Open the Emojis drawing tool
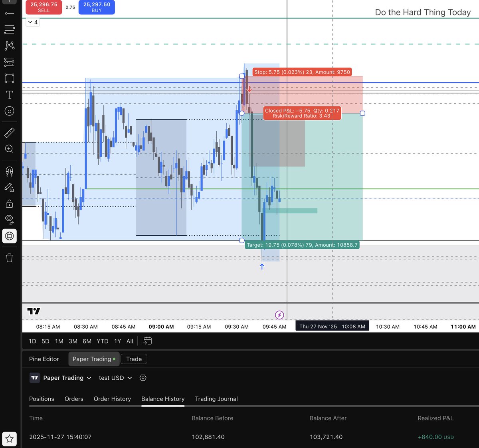Screen dimensions: 479x448 9,111
